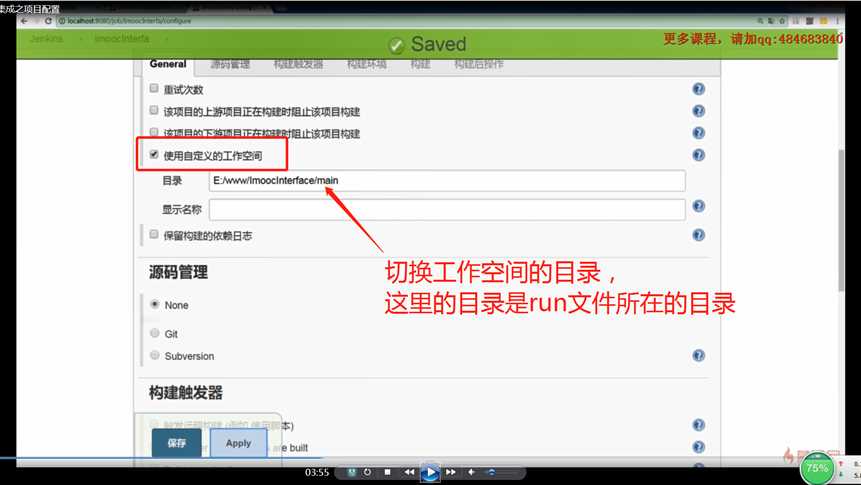Toggle shuffle in the media player
861x485 pixels.
(x=351, y=472)
